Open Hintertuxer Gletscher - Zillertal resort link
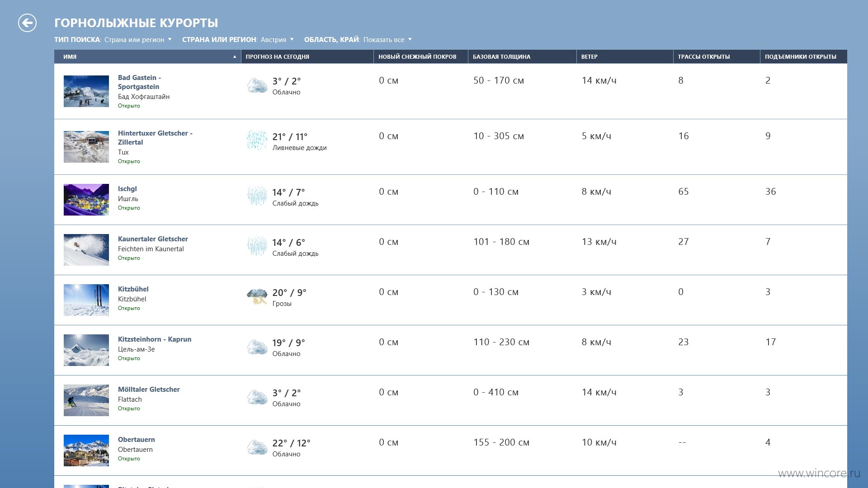868x488 pixels. coord(155,138)
